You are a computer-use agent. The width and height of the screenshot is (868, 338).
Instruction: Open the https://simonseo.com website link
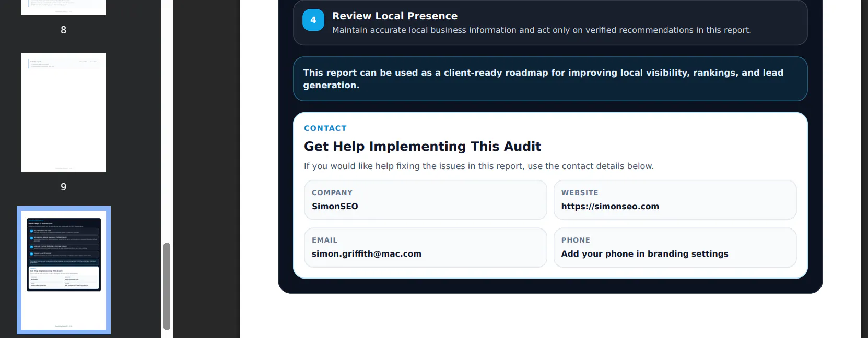click(x=610, y=206)
